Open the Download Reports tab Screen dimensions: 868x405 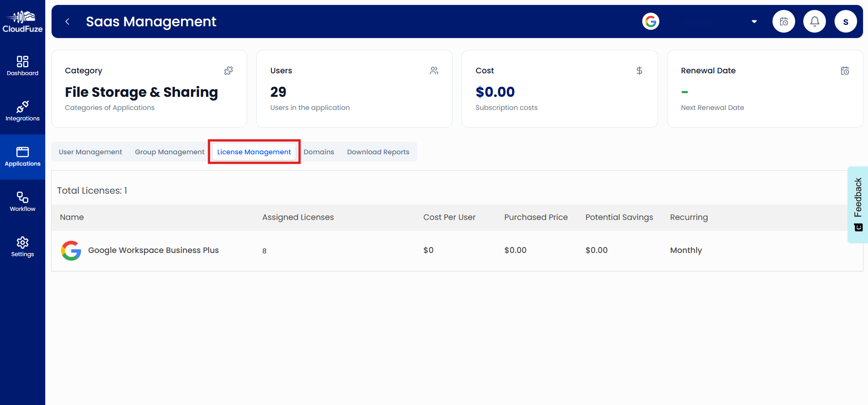point(378,152)
